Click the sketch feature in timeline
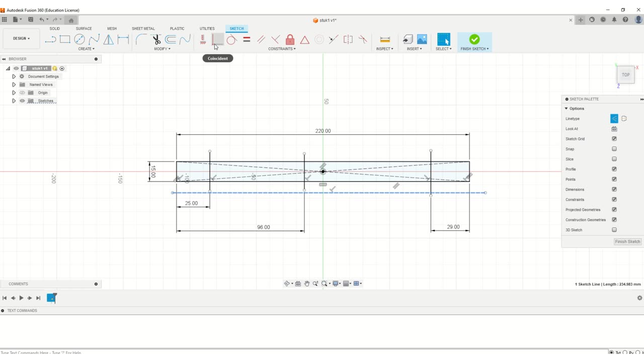This screenshot has height=362, width=644. coord(51,298)
